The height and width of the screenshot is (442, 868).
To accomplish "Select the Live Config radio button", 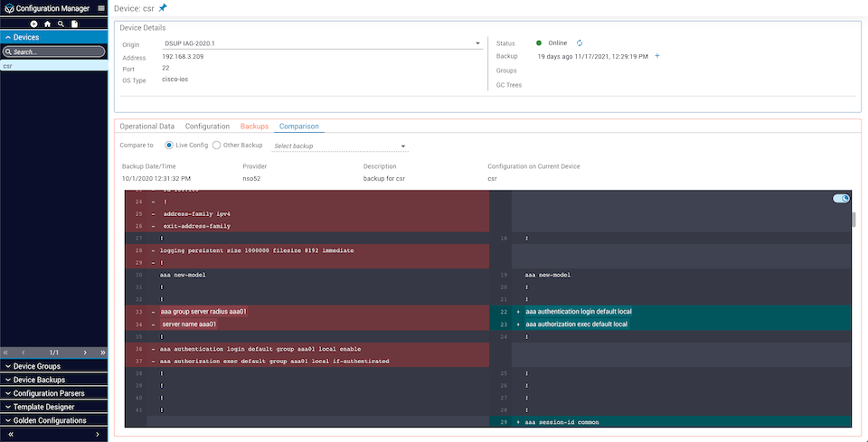I will pyautogui.click(x=169, y=146).
